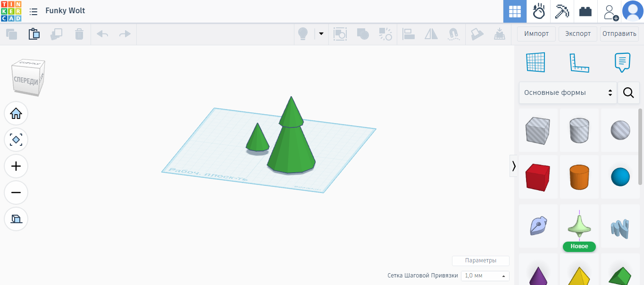Click the Tinkercad logo

[x=11, y=11]
